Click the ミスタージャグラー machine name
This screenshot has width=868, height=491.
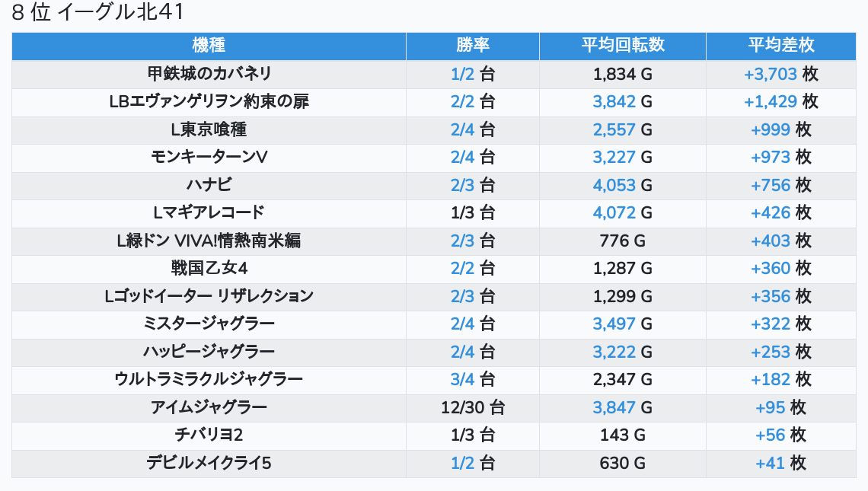pos(209,324)
